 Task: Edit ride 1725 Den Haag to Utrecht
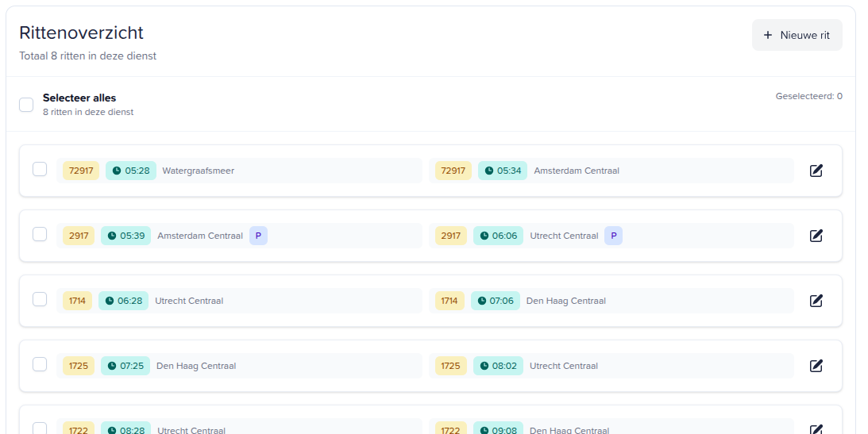click(816, 366)
